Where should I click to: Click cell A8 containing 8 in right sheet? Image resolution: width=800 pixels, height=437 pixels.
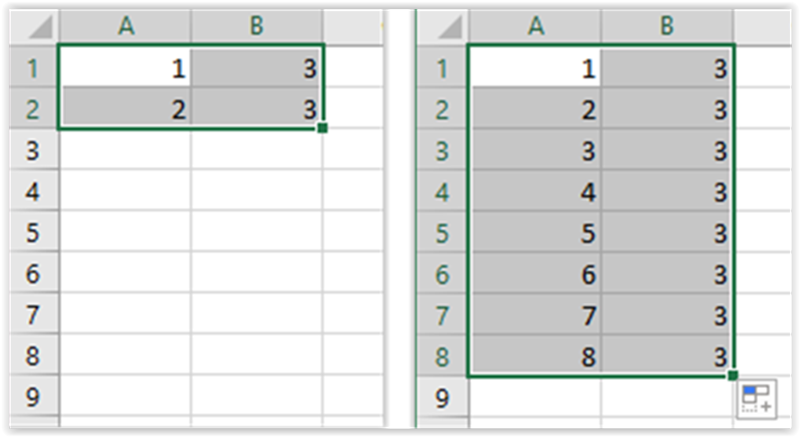535,356
